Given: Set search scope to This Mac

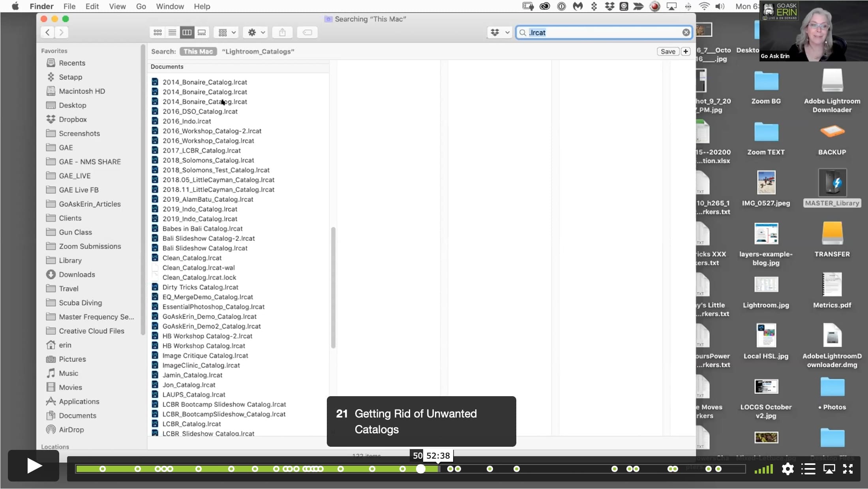Looking at the screenshot, I should 198,51.
